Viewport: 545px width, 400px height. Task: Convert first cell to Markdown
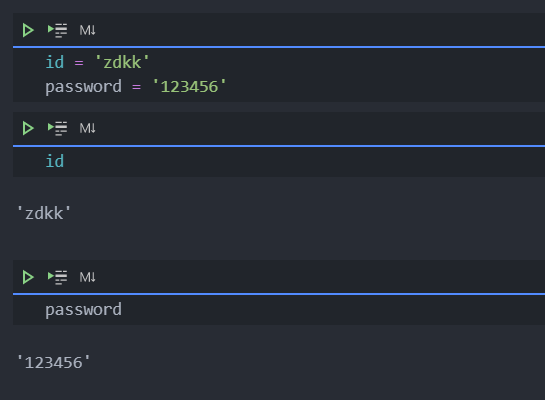87,30
